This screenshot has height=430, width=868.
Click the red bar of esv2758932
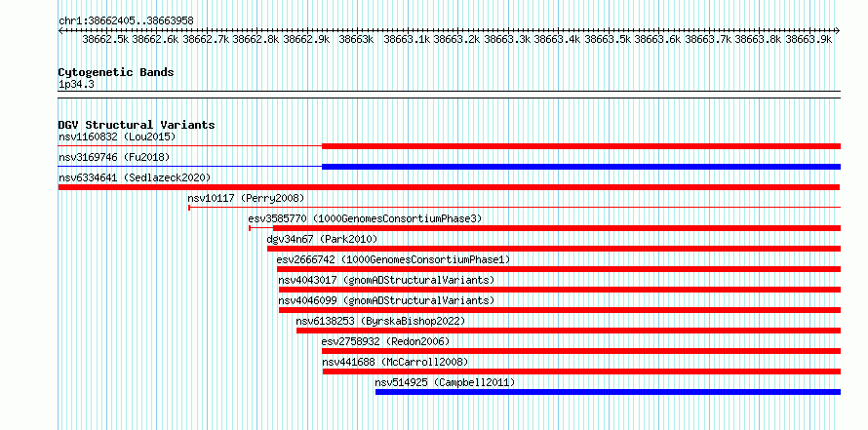click(x=581, y=351)
